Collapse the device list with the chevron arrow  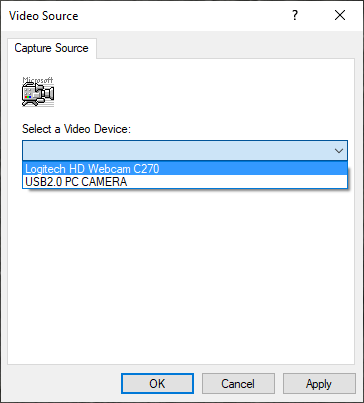(x=339, y=151)
